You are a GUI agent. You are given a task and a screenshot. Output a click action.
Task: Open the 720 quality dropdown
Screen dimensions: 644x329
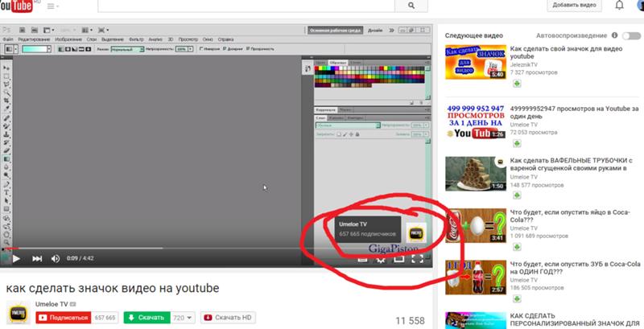[184, 318]
